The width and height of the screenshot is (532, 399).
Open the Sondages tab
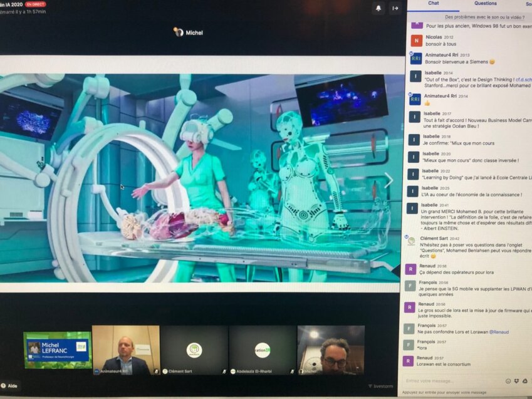(x=529, y=4)
